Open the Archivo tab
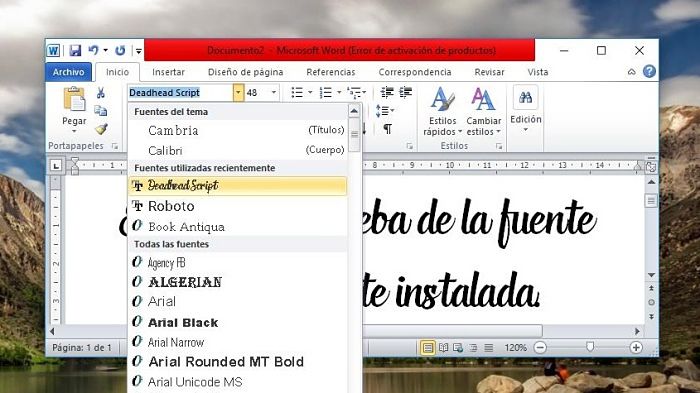Image resolution: width=700 pixels, height=393 pixels. (x=68, y=72)
